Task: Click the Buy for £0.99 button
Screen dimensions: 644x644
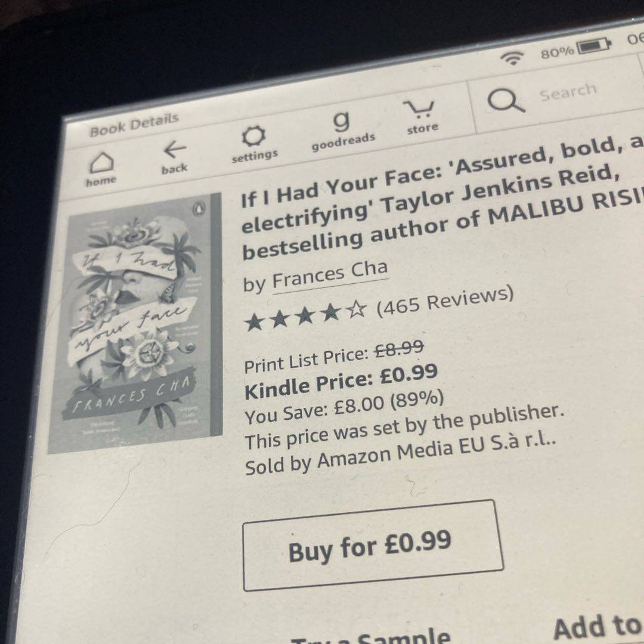Action: [x=373, y=545]
